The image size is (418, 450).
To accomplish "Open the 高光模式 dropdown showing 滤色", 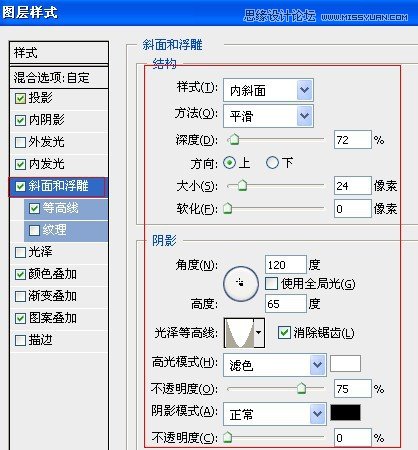I will 275,365.
